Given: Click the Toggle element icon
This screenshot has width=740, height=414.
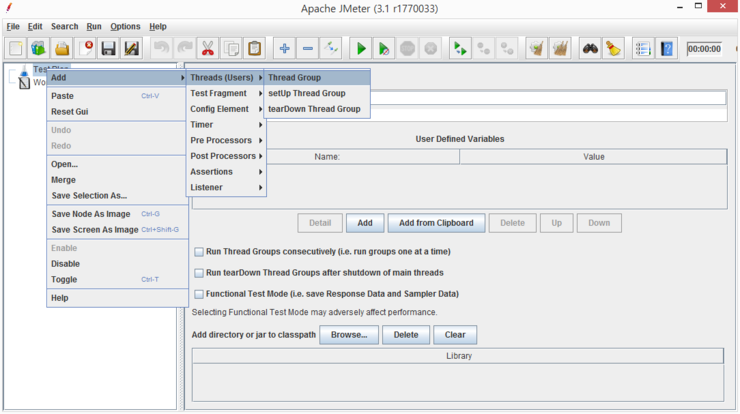Looking at the screenshot, I should [x=331, y=49].
